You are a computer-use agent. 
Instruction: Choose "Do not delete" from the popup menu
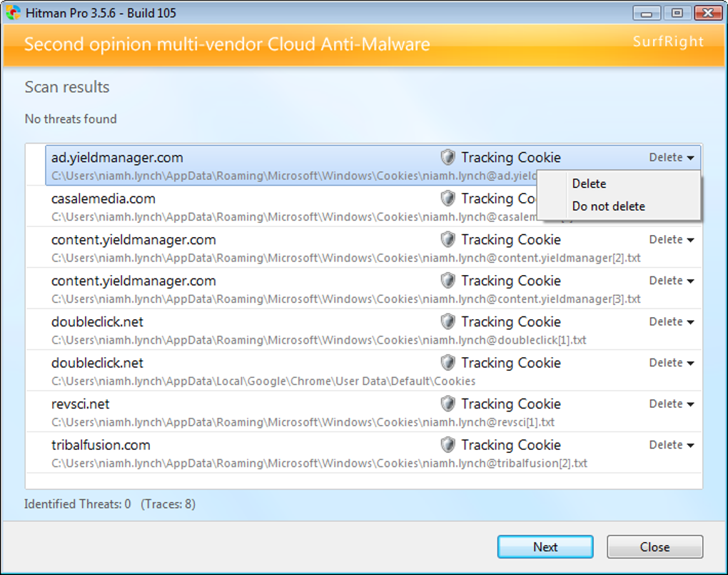pyautogui.click(x=608, y=206)
